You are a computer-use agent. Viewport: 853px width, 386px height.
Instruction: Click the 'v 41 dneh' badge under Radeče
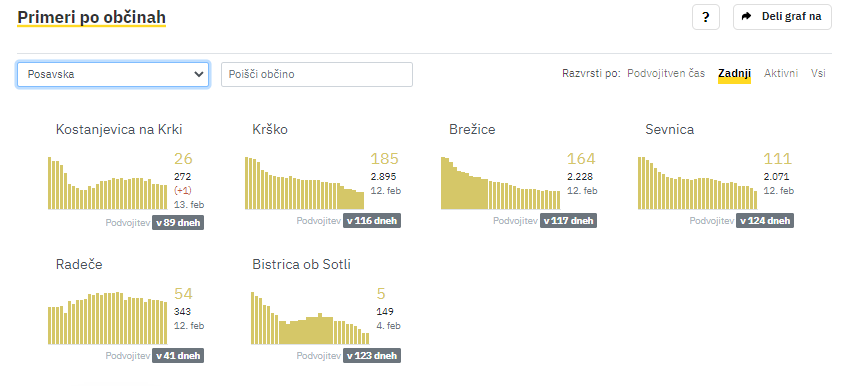(178, 356)
